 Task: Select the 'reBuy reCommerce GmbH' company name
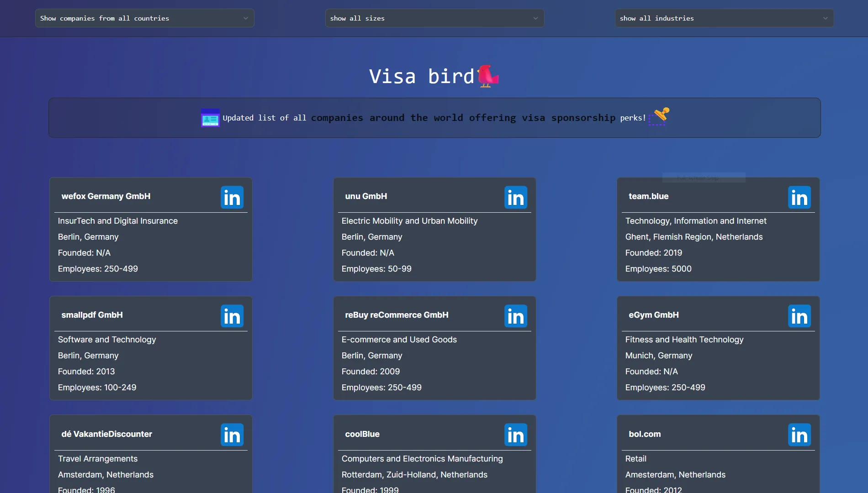[x=397, y=315]
